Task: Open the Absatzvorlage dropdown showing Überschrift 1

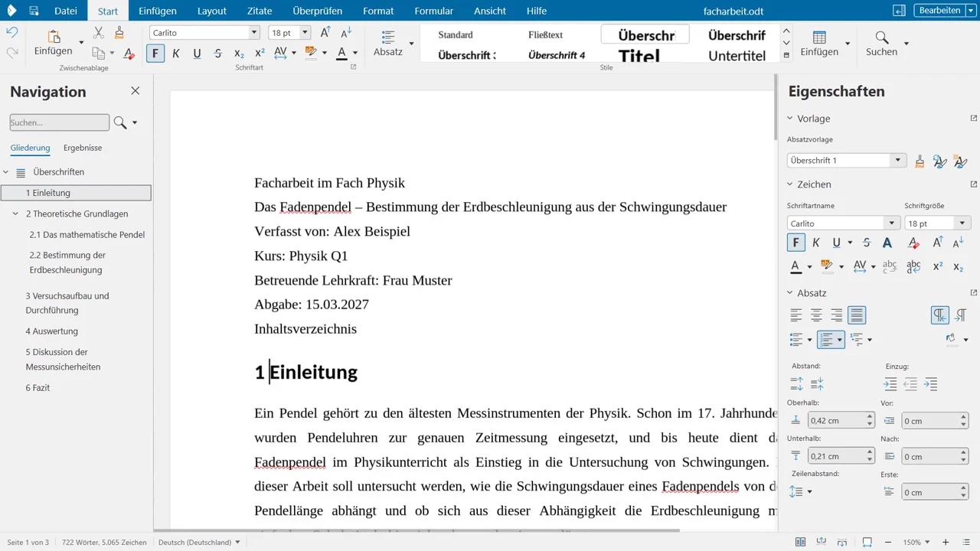Action: (897, 161)
